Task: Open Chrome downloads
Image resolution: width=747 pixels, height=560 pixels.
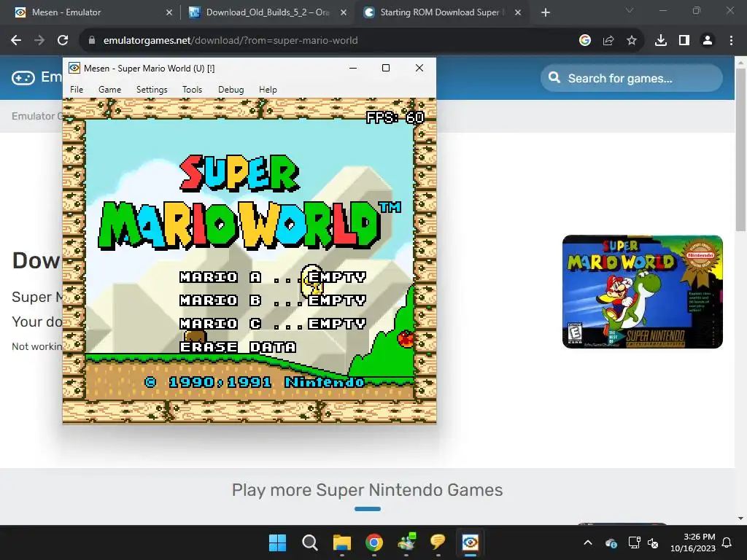Action: pyautogui.click(x=661, y=41)
